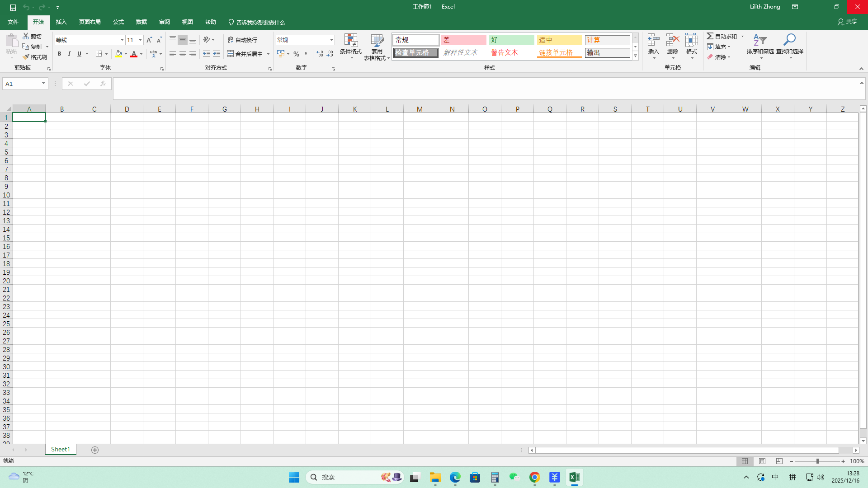The width and height of the screenshot is (868, 488).
Task: Open the font name dropdown
Action: click(122, 40)
